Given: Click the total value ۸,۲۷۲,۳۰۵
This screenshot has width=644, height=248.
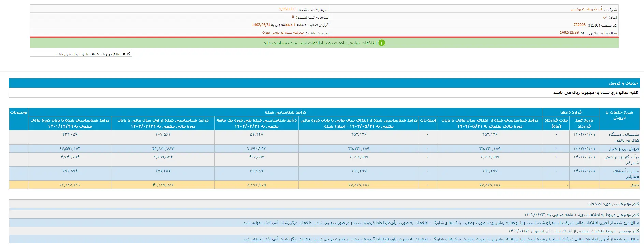Looking at the screenshot, I should point(257,185).
